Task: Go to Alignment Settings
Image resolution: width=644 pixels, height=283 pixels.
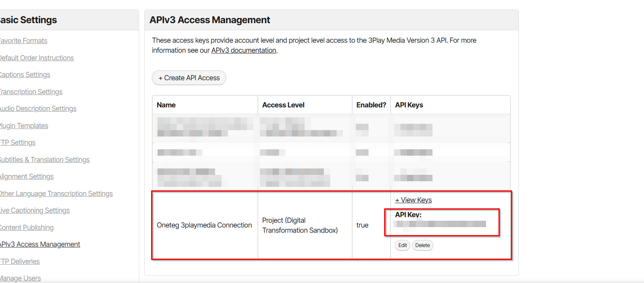Action: tap(27, 176)
